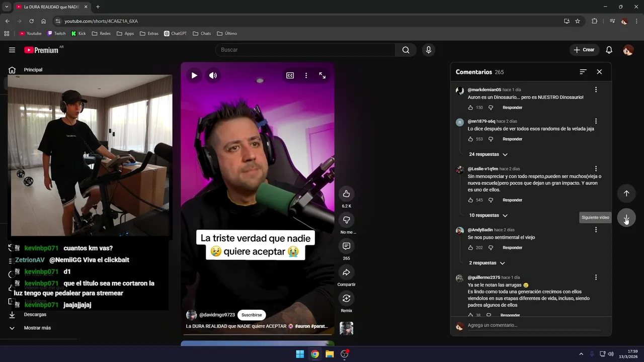Open options for @guillermo2375's comment
The image size is (644, 362).
(596, 278)
